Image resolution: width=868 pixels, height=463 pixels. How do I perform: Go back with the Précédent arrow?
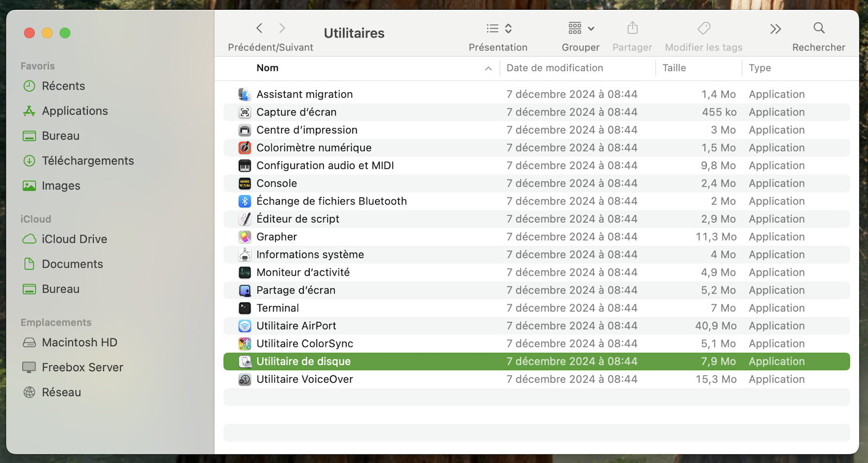[259, 28]
